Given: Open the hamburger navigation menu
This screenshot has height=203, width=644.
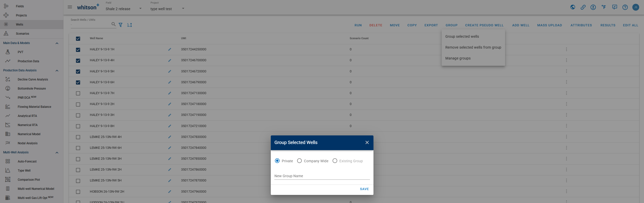Looking at the screenshot, I should click(70, 7).
